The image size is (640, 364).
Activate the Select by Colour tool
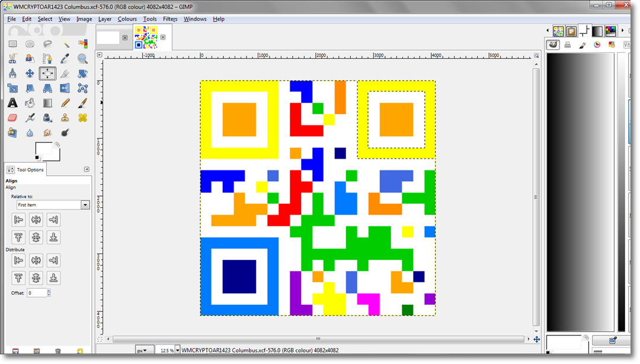(82, 44)
